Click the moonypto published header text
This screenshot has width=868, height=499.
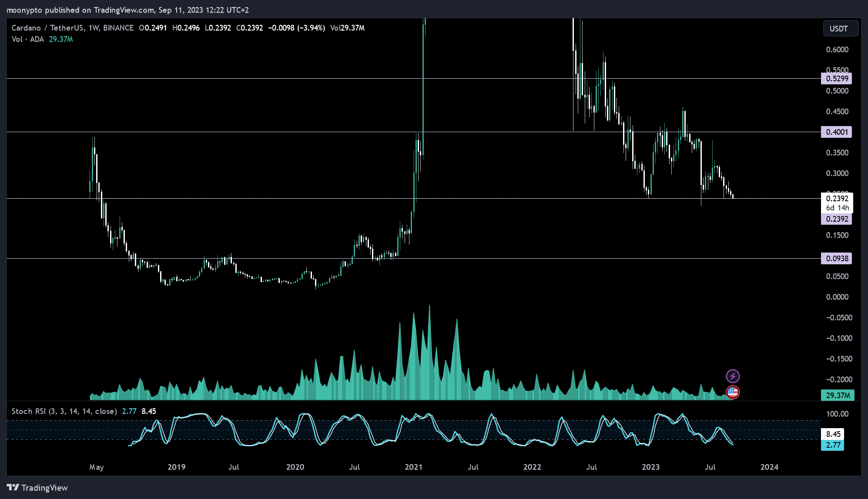[x=127, y=10]
